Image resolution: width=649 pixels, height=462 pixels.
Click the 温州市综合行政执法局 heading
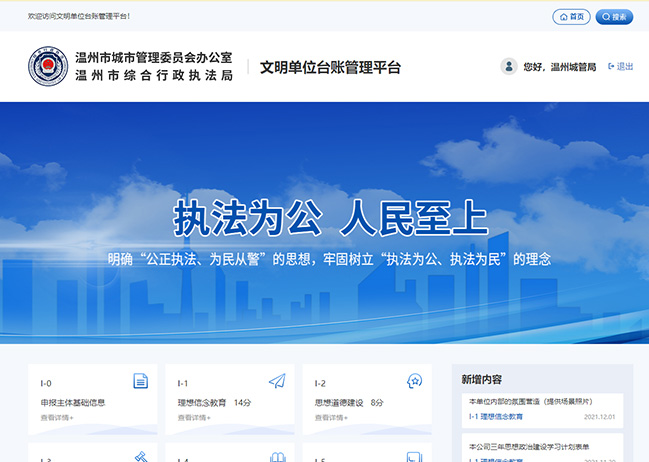154,75
